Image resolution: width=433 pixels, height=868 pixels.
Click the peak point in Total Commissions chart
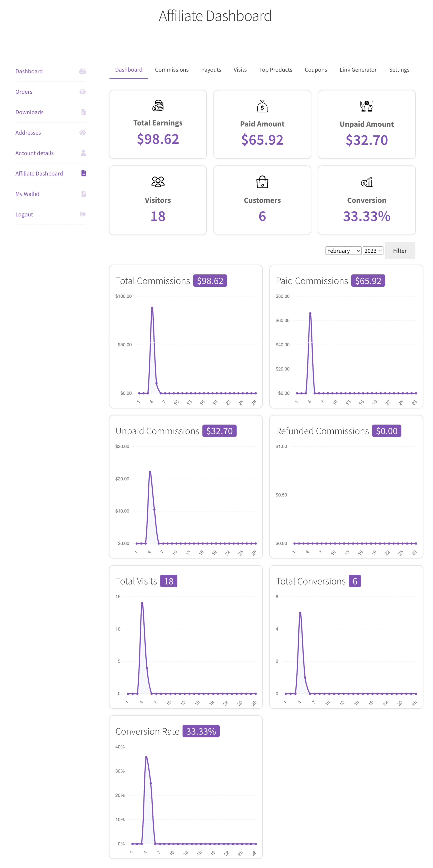[x=152, y=308]
